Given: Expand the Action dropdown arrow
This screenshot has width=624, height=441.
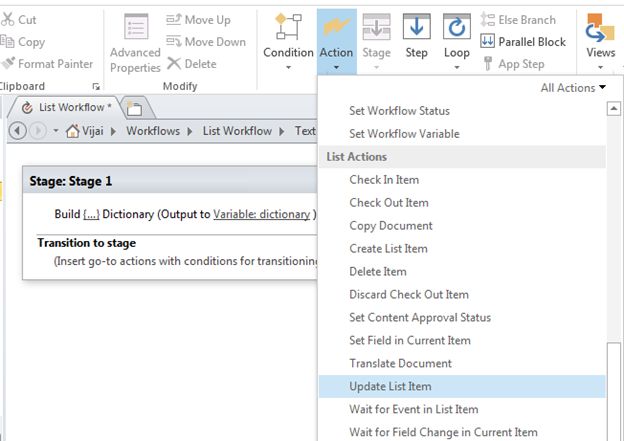Looking at the screenshot, I should tap(336, 68).
